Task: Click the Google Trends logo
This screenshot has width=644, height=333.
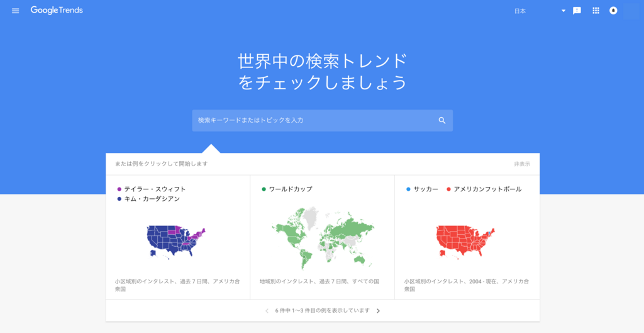Action: coord(57,10)
